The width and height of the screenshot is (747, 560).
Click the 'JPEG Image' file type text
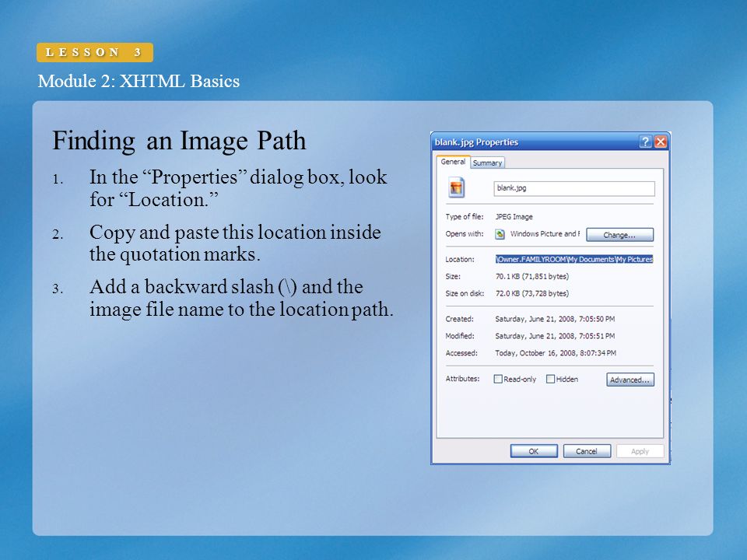pos(514,217)
